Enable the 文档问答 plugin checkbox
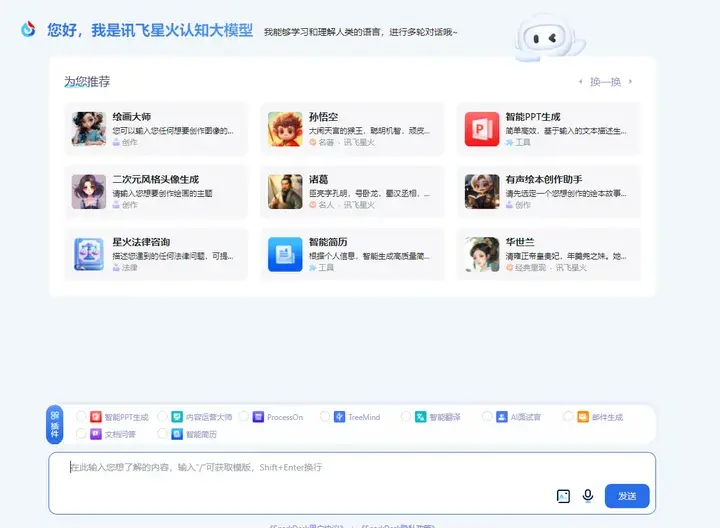720x528 pixels. point(81,435)
